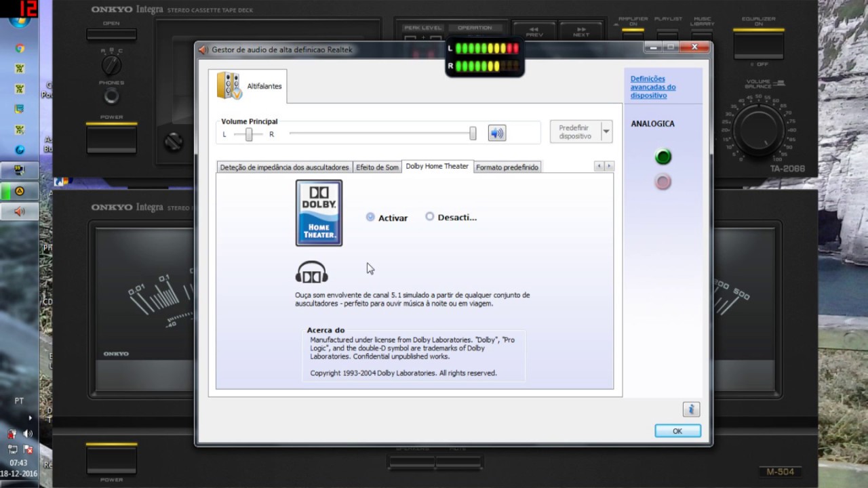The image size is (868, 488).
Task: Click the Copyright 1993-2004 Dolby Laboratories text
Action: (x=403, y=373)
